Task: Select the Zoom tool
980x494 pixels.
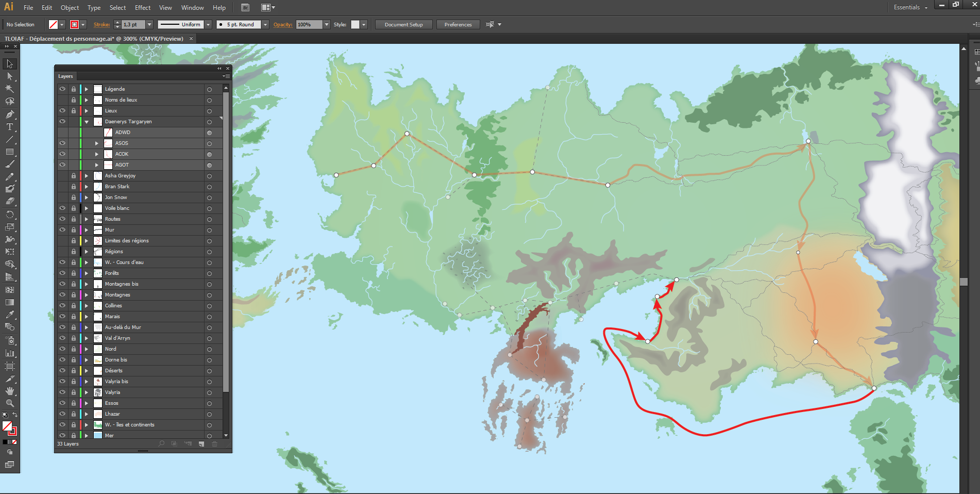Action: (x=10, y=403)
